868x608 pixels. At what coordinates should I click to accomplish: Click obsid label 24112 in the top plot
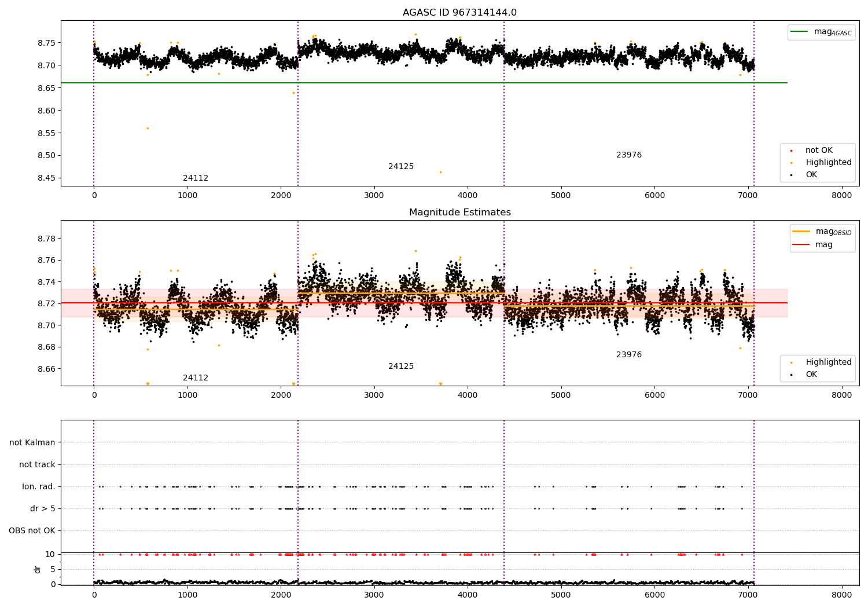click(196, 178)
